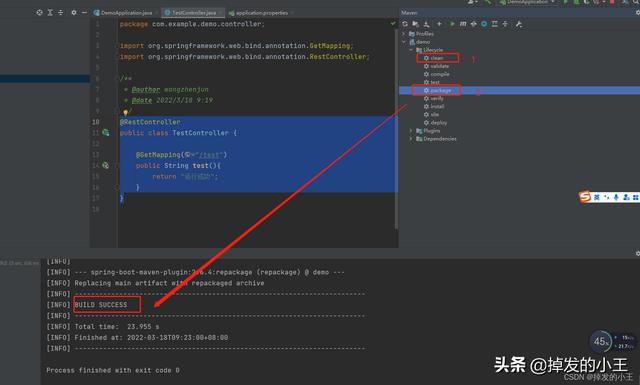The height and width of the screenshot is (385, 640).
Task: Close the TestController.java tab
Action: tap(220, 13)
